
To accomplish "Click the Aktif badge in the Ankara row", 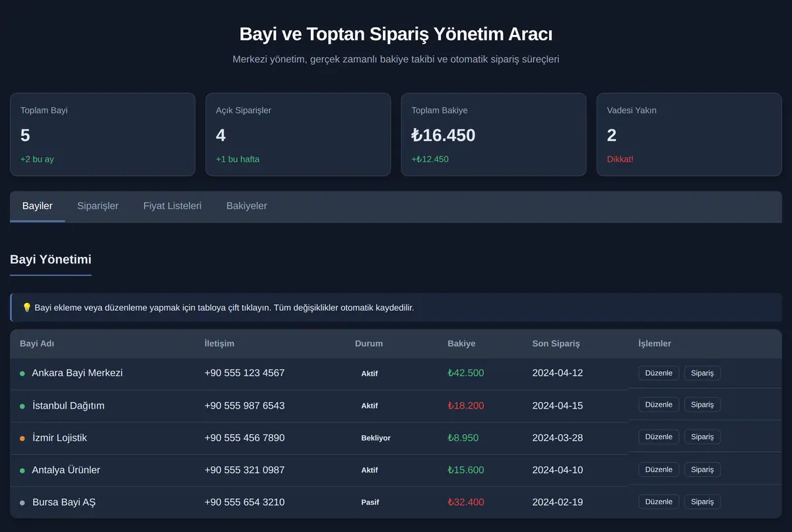I will tap(370, 374).
